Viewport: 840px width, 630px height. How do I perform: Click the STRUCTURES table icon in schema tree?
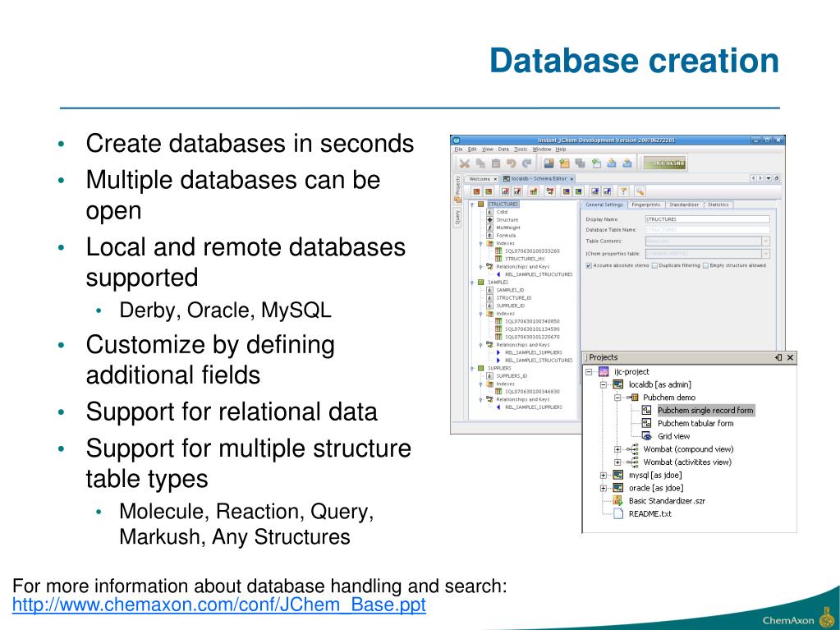[x=480, y=204]
